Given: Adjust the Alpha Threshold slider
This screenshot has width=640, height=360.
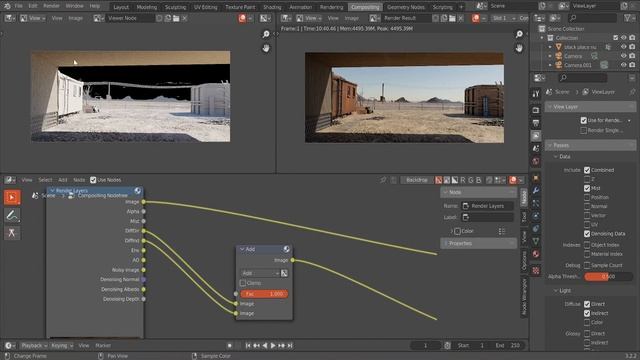Looking at the screenshot, I should click(609, 276).
